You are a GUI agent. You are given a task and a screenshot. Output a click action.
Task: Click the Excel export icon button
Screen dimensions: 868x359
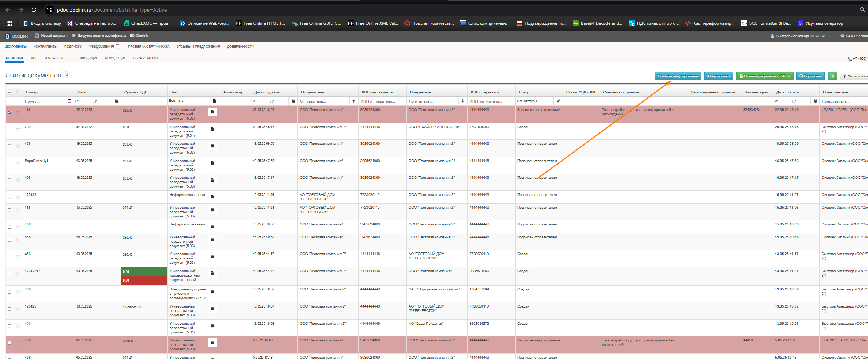(x=832, y=76)
